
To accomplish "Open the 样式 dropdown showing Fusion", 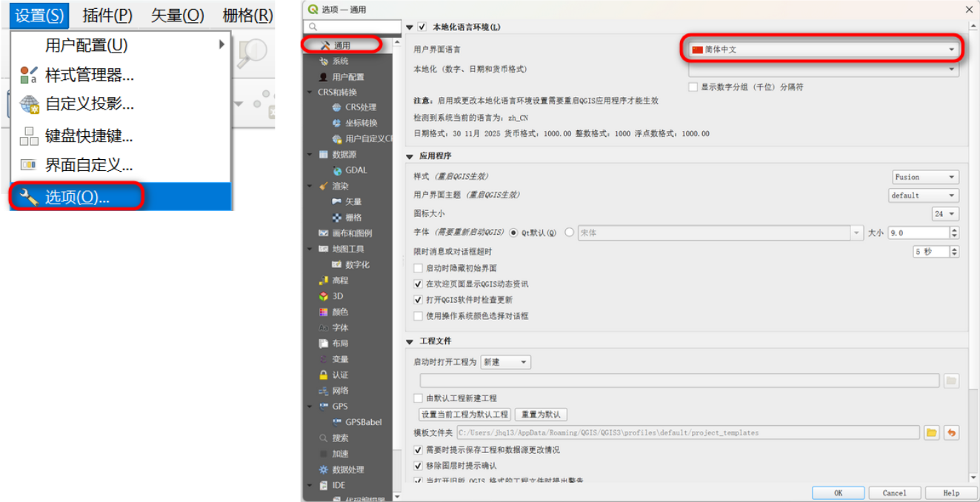I will tap(925, 177).
